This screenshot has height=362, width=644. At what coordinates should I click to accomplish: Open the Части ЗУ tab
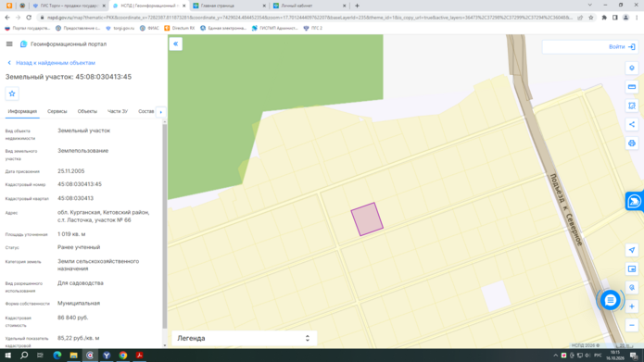[x=118, y=111]
